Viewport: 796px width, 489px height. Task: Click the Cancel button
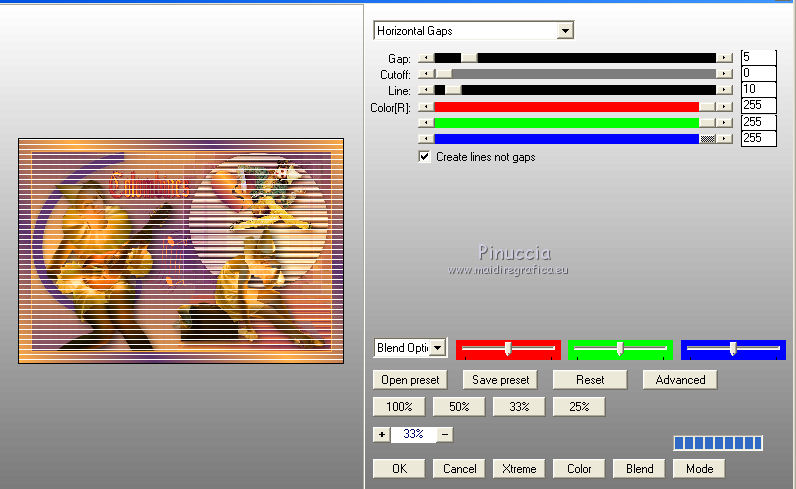pyautogui.click(x=459, y=469)
